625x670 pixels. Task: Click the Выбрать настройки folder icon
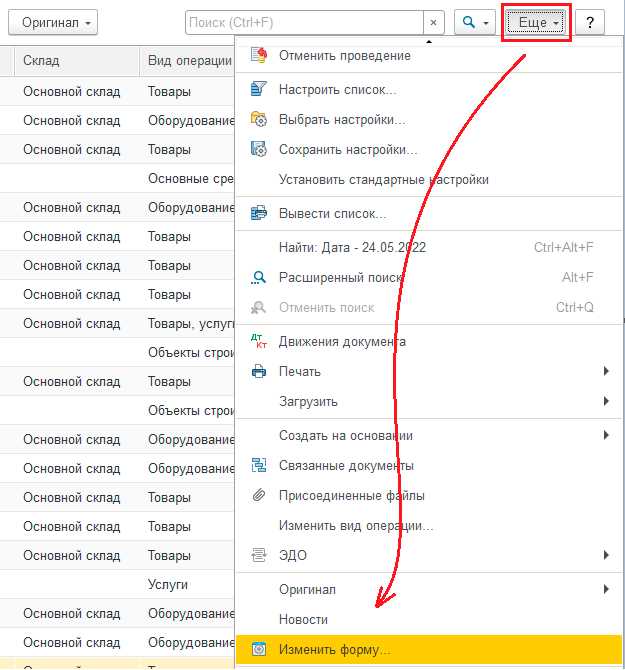[x=258, y=119]
